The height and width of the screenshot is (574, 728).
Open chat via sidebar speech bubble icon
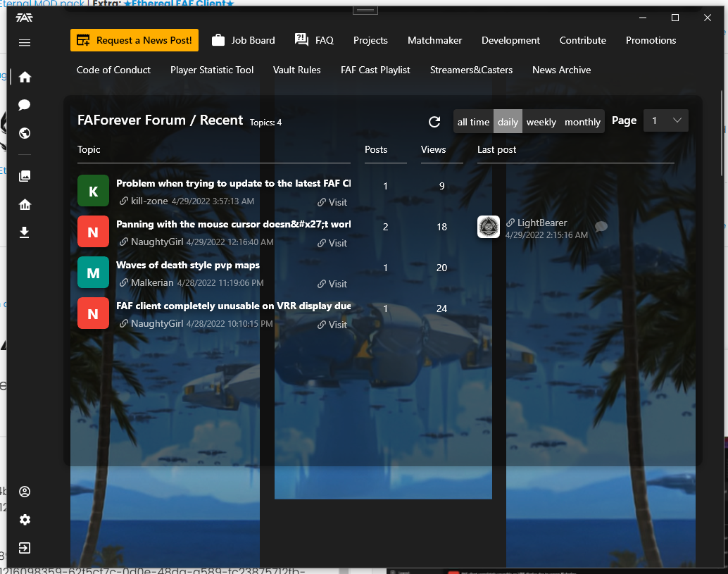click(25, 105)
